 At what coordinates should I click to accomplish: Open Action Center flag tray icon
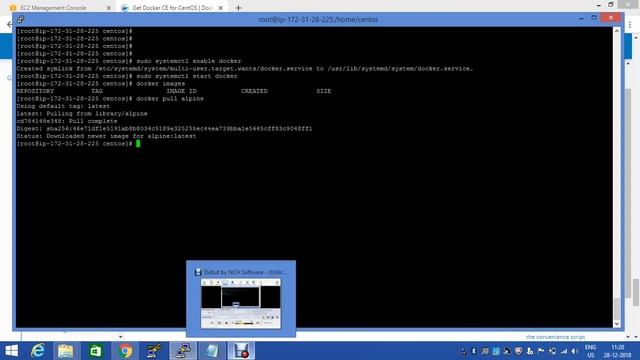point(541,351)
